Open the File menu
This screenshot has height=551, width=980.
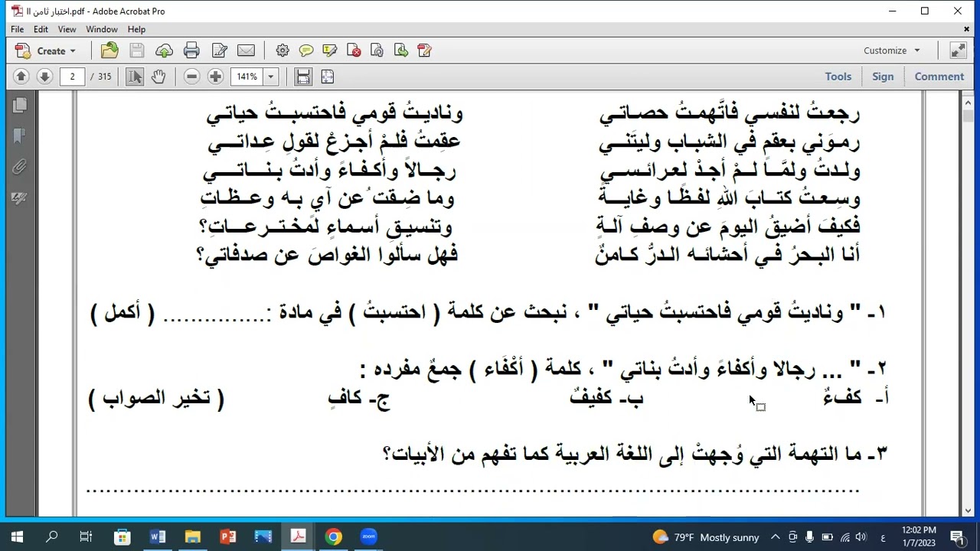17,29
